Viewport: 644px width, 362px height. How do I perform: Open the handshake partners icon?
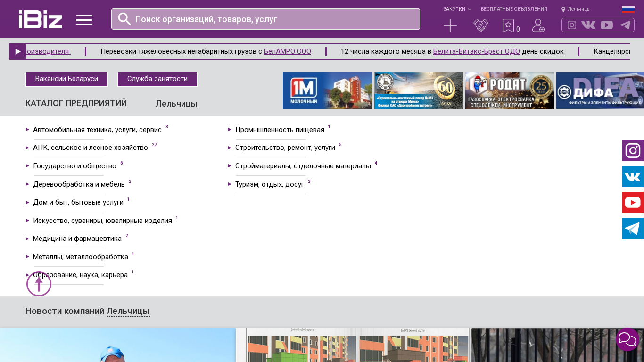[x=480, y=25]
